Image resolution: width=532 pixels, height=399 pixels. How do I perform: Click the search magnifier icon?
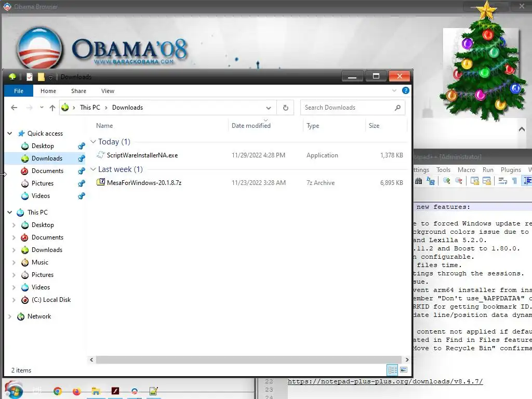click(x=397, y=108)
